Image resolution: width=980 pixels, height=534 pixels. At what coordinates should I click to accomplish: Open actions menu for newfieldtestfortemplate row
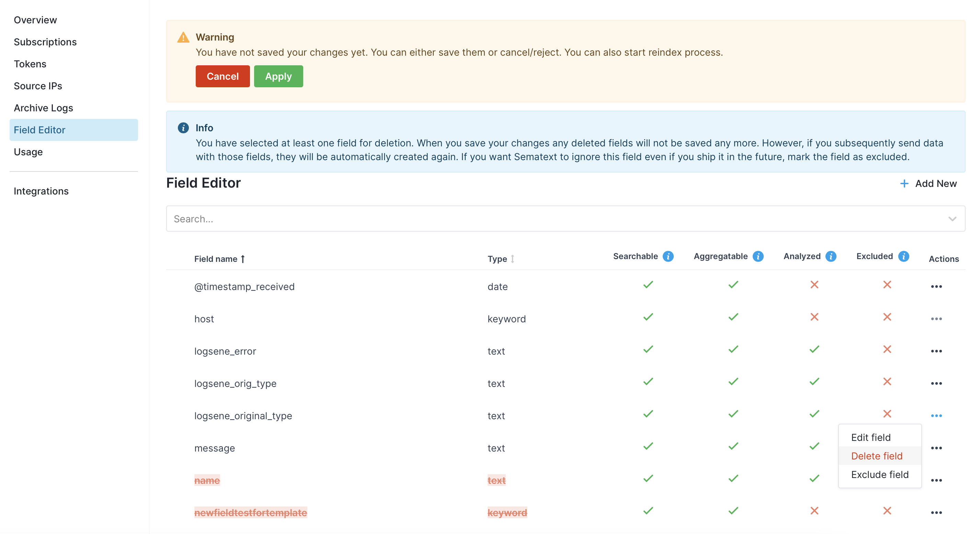[x=936, y=513]
